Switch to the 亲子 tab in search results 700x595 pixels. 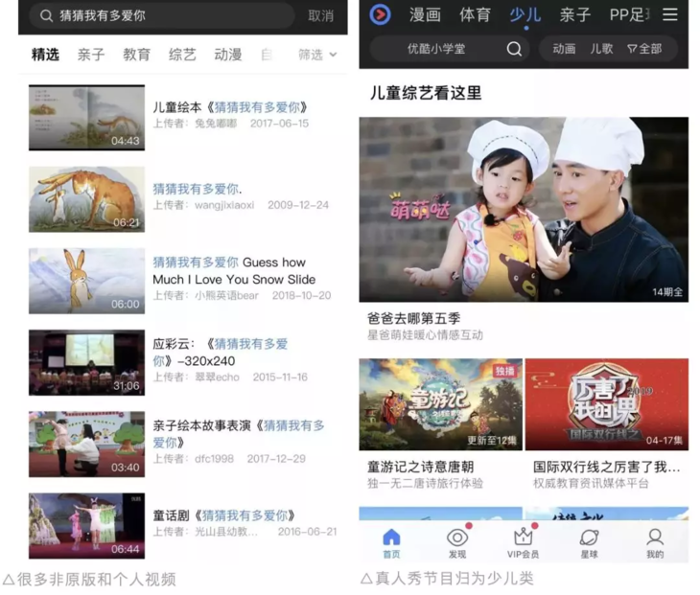91,55
